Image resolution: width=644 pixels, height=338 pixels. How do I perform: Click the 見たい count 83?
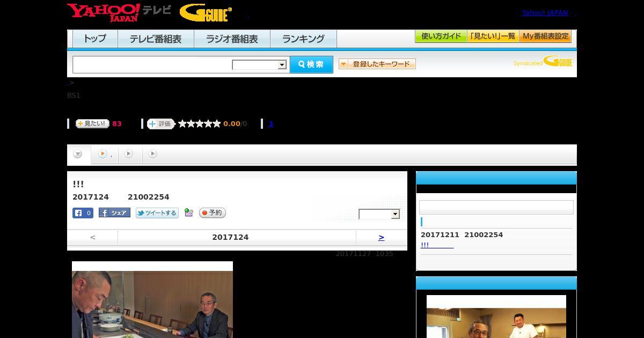point(117,124)
